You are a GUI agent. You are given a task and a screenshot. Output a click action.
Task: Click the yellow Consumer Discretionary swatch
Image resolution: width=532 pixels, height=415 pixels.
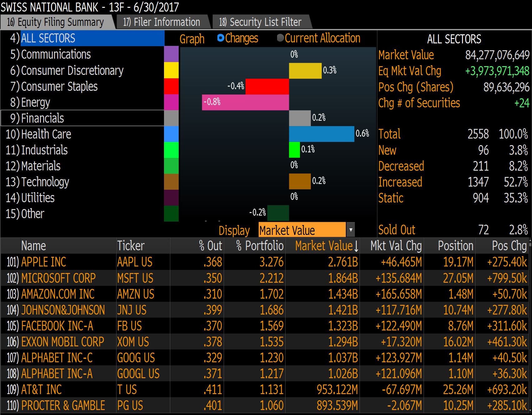coord(171,70)
